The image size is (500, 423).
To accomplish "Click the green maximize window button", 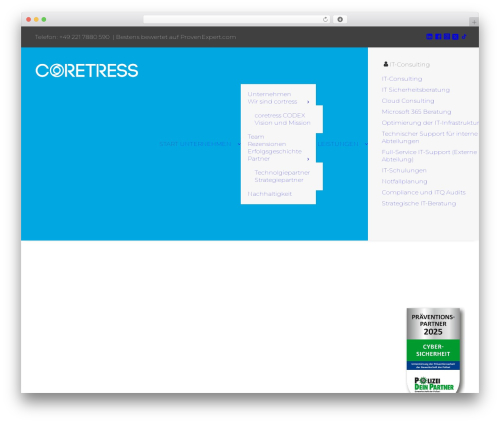I will click(x=44, y=19).
